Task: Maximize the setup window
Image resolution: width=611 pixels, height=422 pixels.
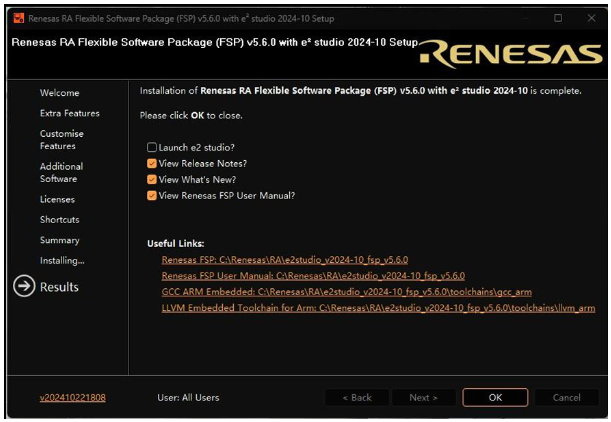Action: (558, 18)
